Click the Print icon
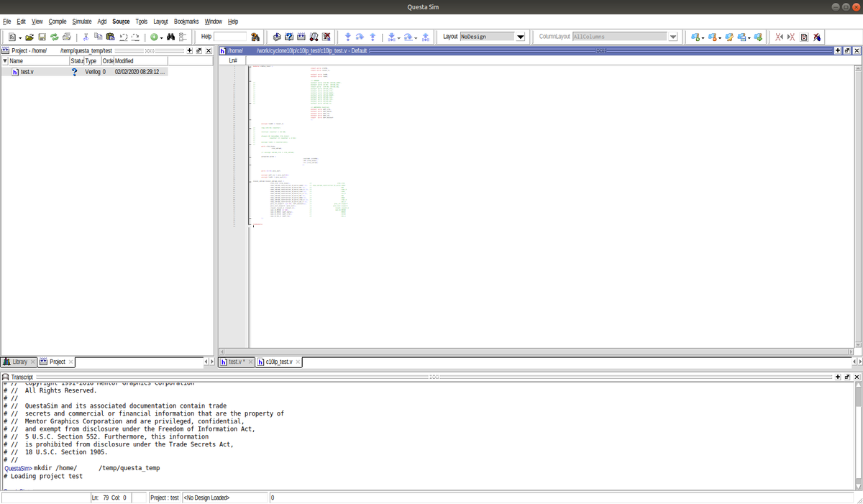 tap(66, 37)
